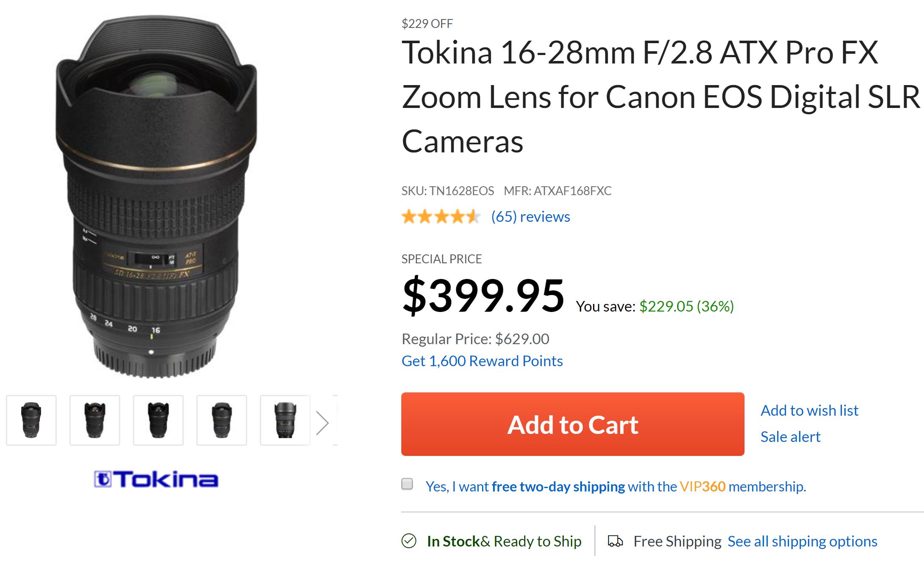Image resolution: width=924 pixels, height=563 pixels.
Task: Select the third lens thumbnail
Action: pos(158,420)
